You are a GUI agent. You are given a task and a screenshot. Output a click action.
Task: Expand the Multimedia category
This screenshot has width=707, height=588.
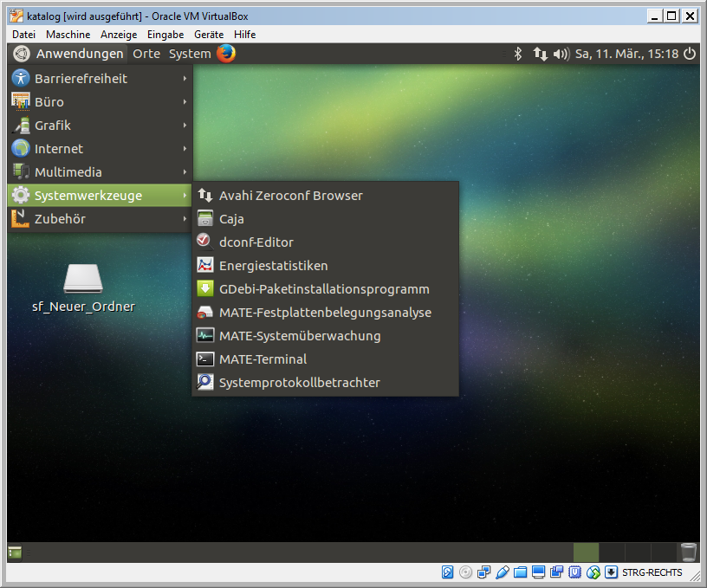[x=68, y=172]
